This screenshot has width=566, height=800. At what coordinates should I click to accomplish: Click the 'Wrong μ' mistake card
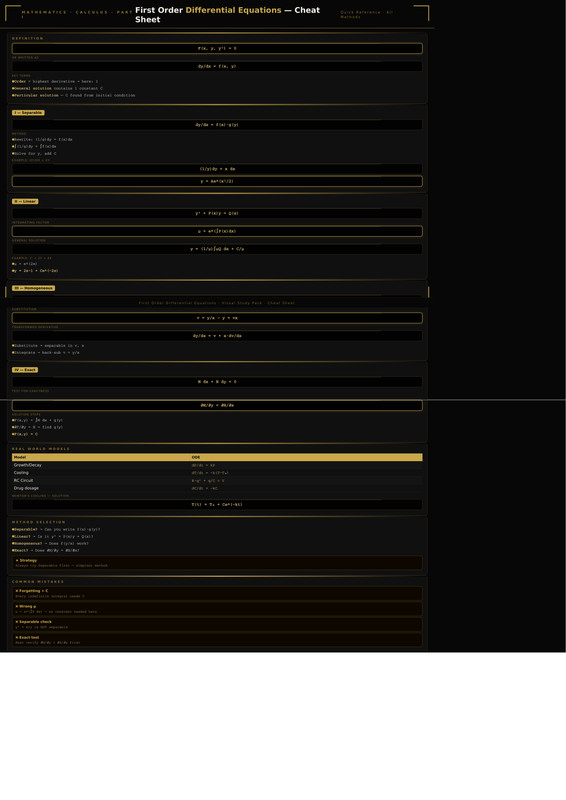coord(217,609)
